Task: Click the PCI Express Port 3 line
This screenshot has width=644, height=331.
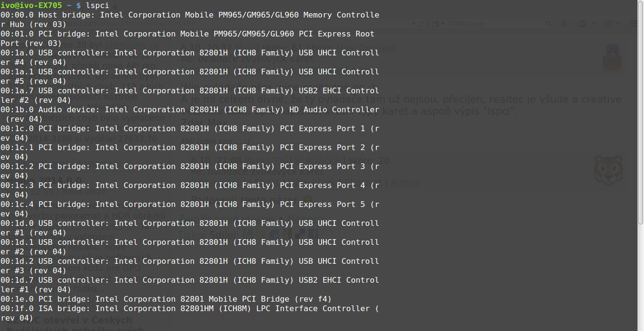Action: (x=190, y=171)
